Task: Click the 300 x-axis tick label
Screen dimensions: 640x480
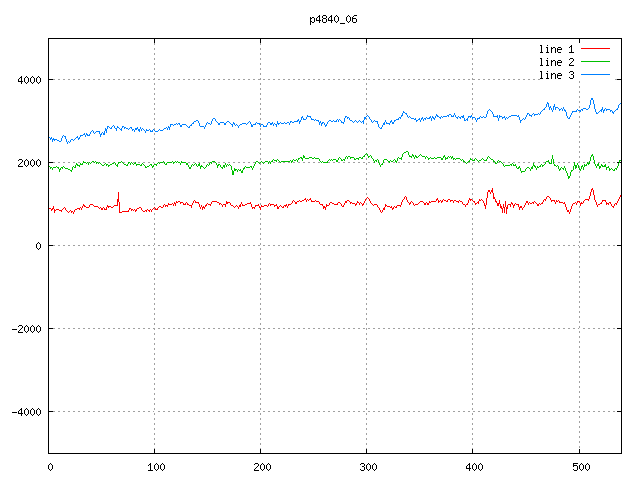Action: click(368, 467)
